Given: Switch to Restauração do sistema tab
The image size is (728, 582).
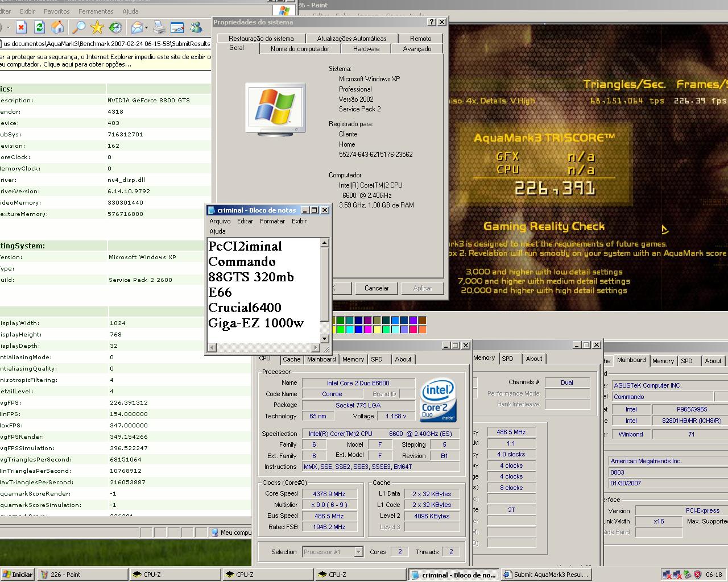Looking at the screenshot, I should tap(261, 38).
